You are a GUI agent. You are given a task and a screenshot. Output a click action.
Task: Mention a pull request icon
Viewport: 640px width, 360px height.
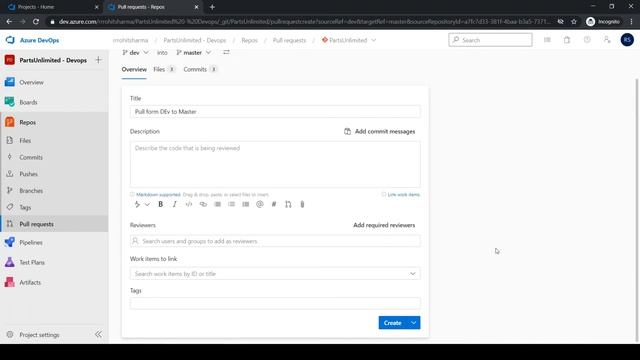[288, 204]
